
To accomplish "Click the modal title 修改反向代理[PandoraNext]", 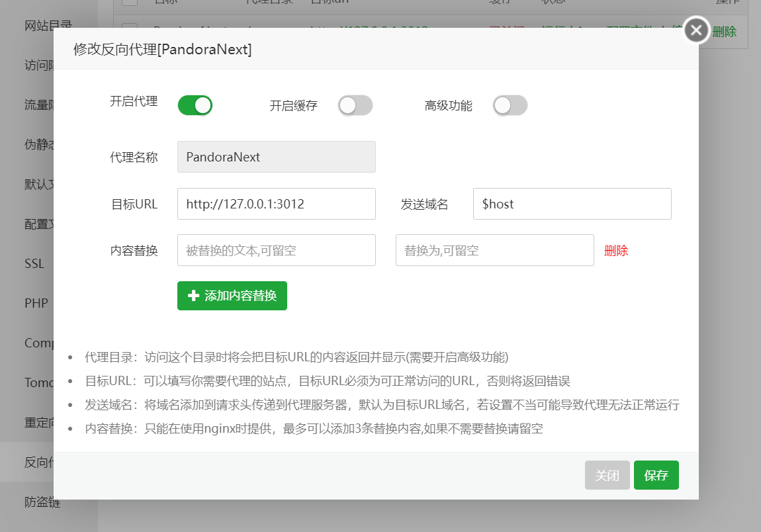I will [x=163, y=50].
